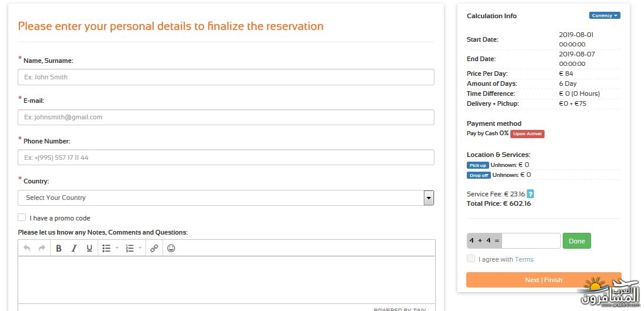Click the redo icon in the editor toolbar

(x=42, y=248)
